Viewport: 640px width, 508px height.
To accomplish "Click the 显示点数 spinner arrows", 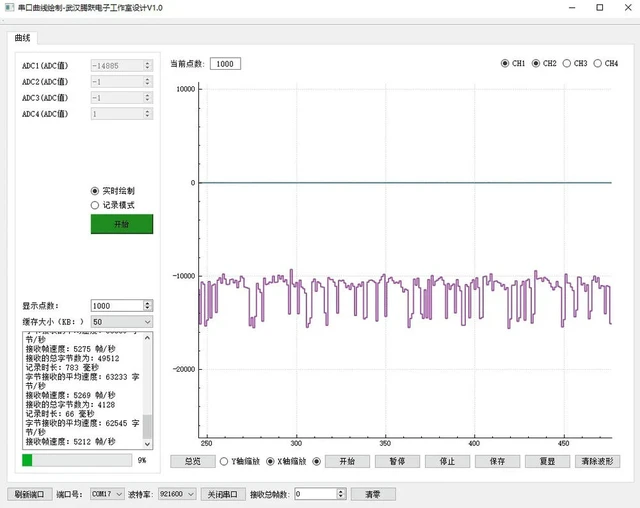I will point(148,306).
